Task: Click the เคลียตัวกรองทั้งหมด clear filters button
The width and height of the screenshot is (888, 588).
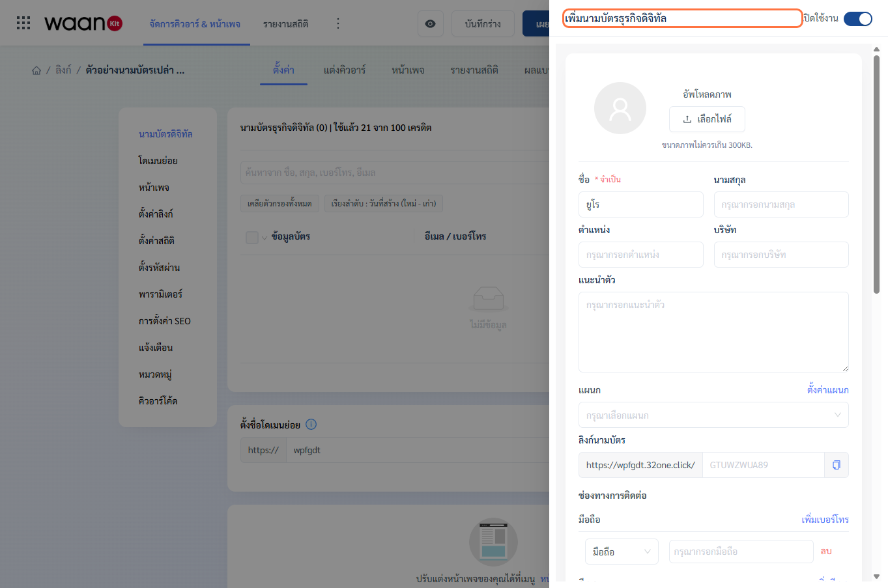Action: (279, 203)
